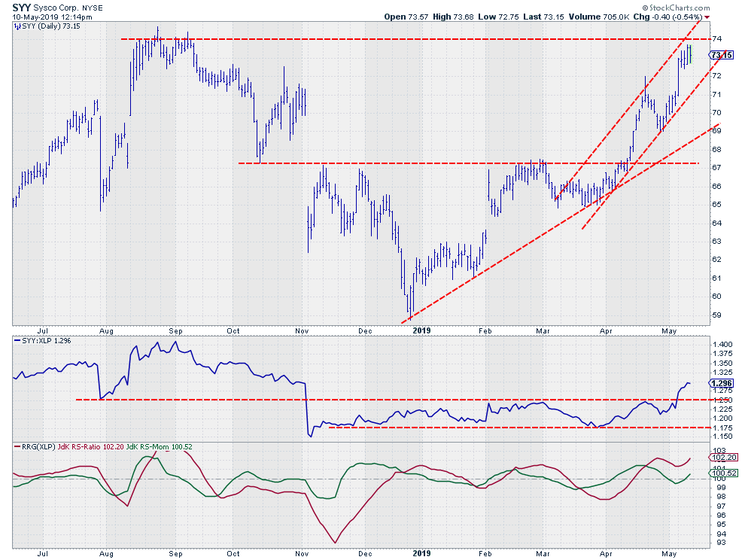Image resolution: width=745 pixels, height=560 pixels.
Task: Click the 97 label on the RRG axis
Action: point(720,507)
